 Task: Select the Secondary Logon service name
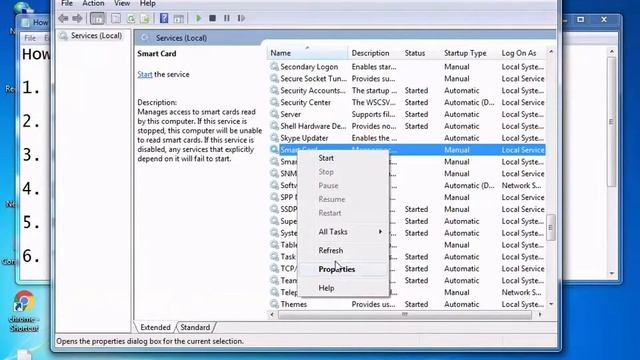pos(309,67)
